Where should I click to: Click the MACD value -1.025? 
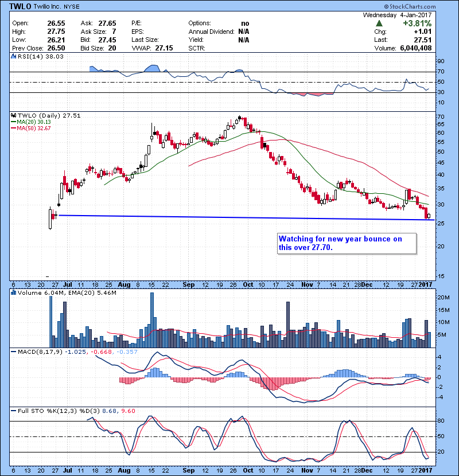coord(76,352)
